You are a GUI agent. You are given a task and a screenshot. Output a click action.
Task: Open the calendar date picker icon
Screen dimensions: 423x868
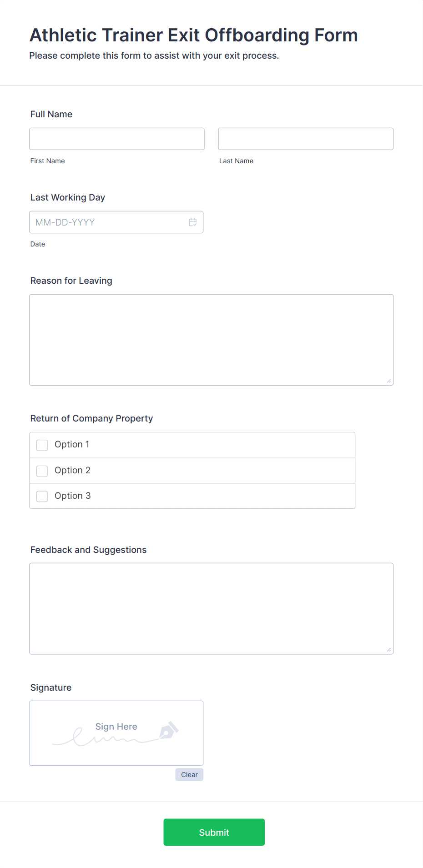click(x=193, y=222)
